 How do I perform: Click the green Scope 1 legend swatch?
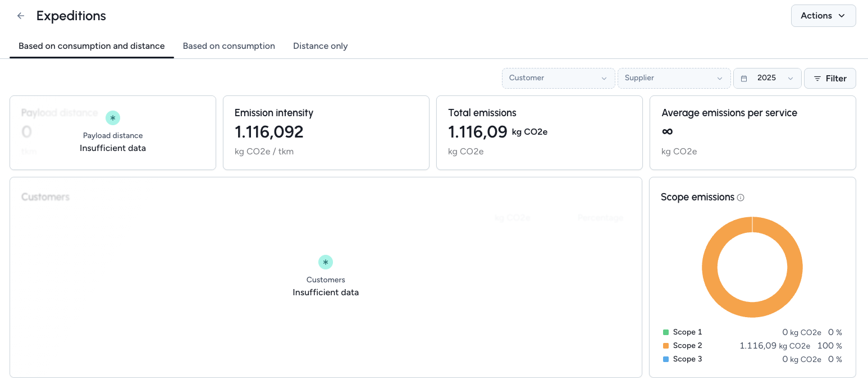click(x=666, y=332)
